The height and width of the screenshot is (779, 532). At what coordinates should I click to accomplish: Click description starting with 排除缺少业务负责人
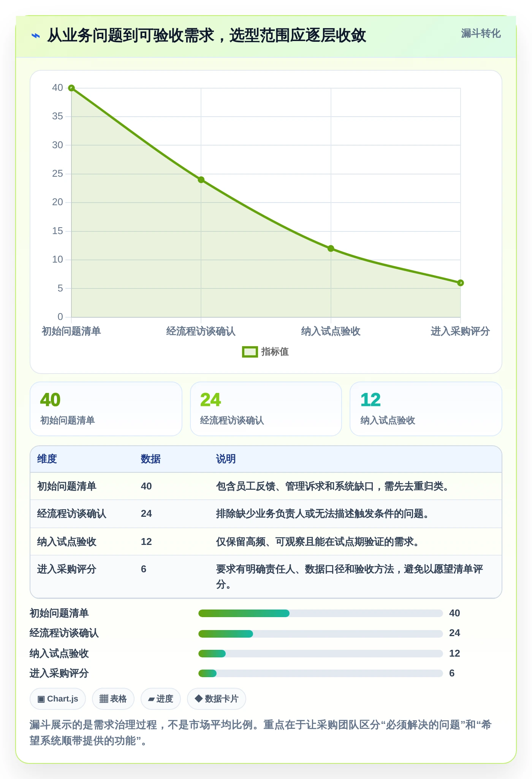tap(323, 514)
